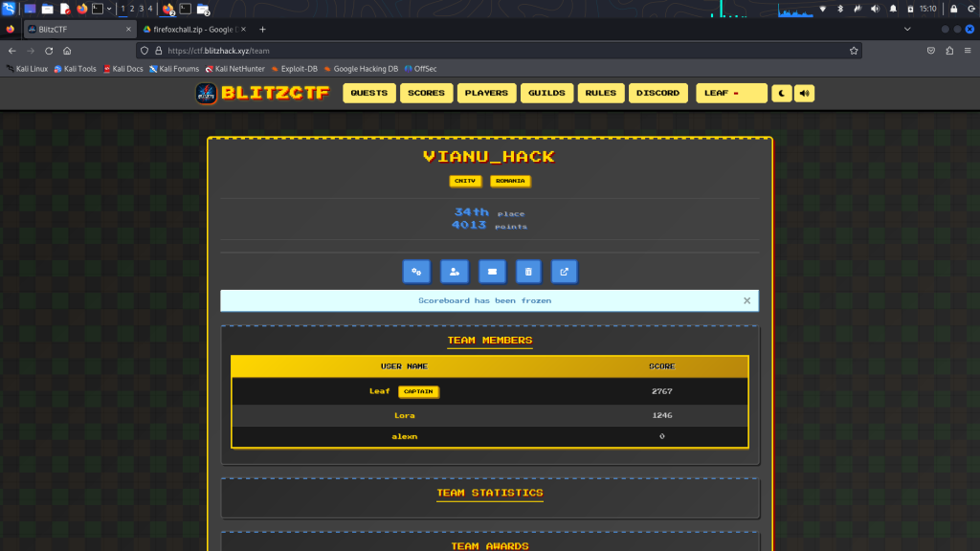Dismiss the 'Scoreboard has been frozen' alert
Image resolution: width=980 pixels, height=551 pixels.
[x=747, y=300]
